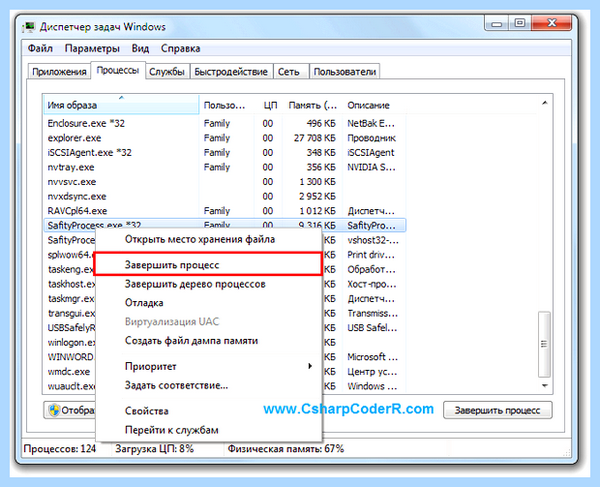This screenshot has height=487, width=600.
Task: Select nvvsvc.exe process row
Action: click(224, 182)
